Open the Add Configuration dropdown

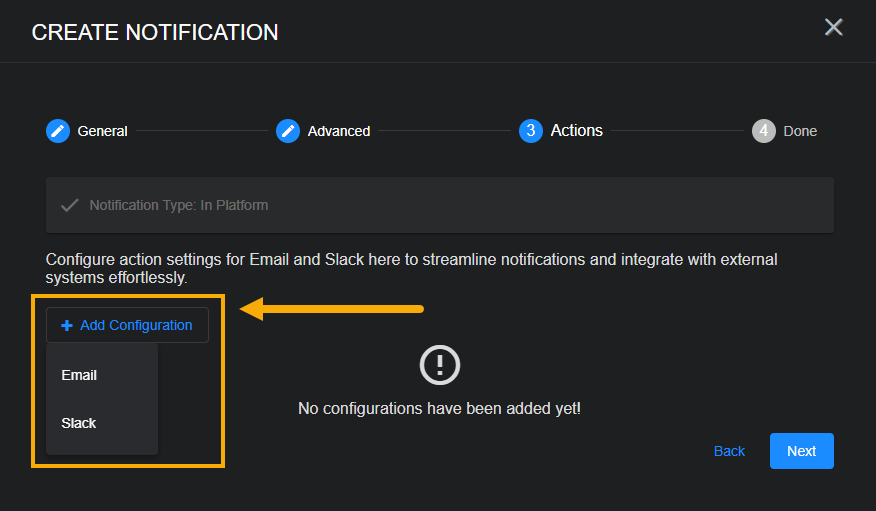127,325
